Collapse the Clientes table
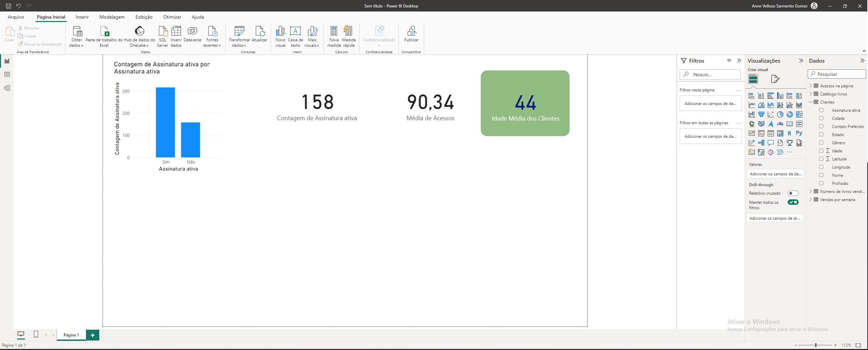 [x=811, y=102]
